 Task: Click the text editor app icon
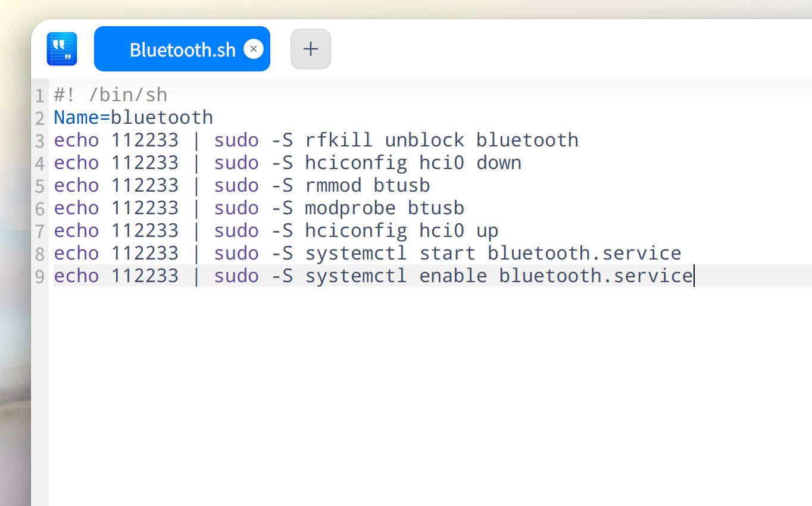[62, 49]
